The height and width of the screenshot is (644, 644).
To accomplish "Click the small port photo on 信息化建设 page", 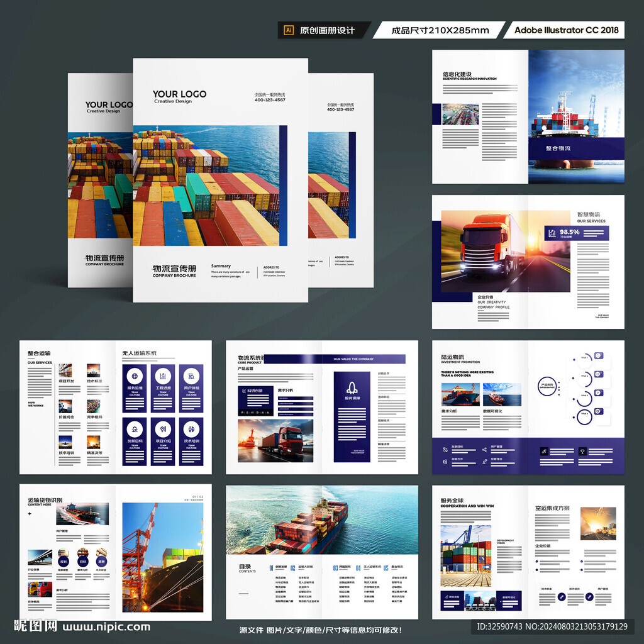I will pos(460,114).
